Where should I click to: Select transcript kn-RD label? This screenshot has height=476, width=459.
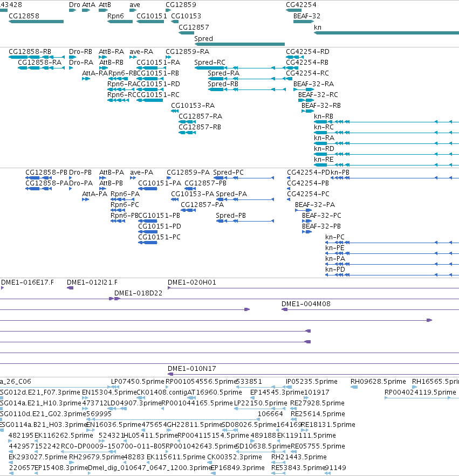click(324, 149)
